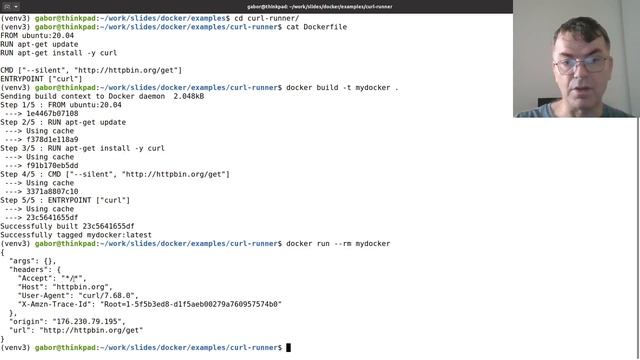Screen dimensions: 640x360
Task: Expand the new-tab dropdown arrow
Action: pyautogui.click(x=16, y=7)
